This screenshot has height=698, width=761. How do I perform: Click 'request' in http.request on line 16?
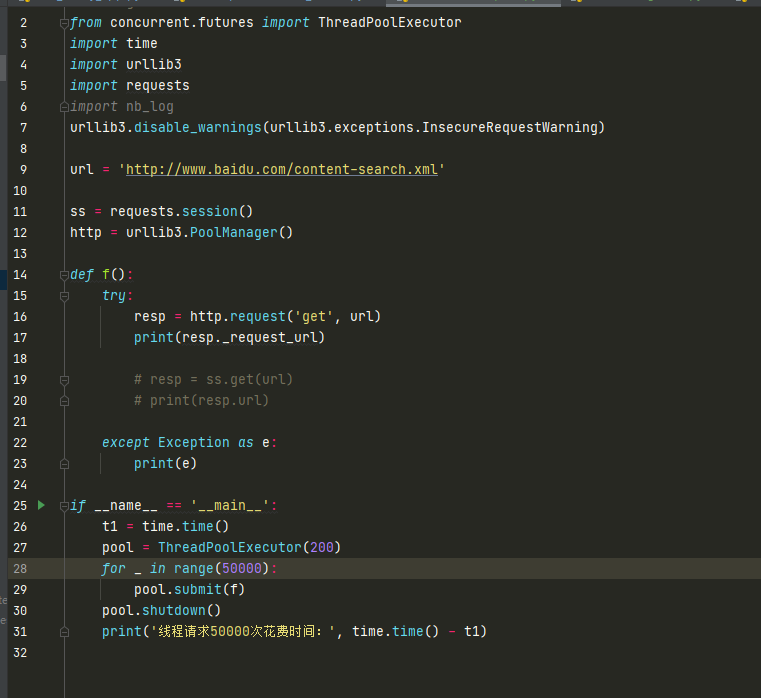(258, 316)
